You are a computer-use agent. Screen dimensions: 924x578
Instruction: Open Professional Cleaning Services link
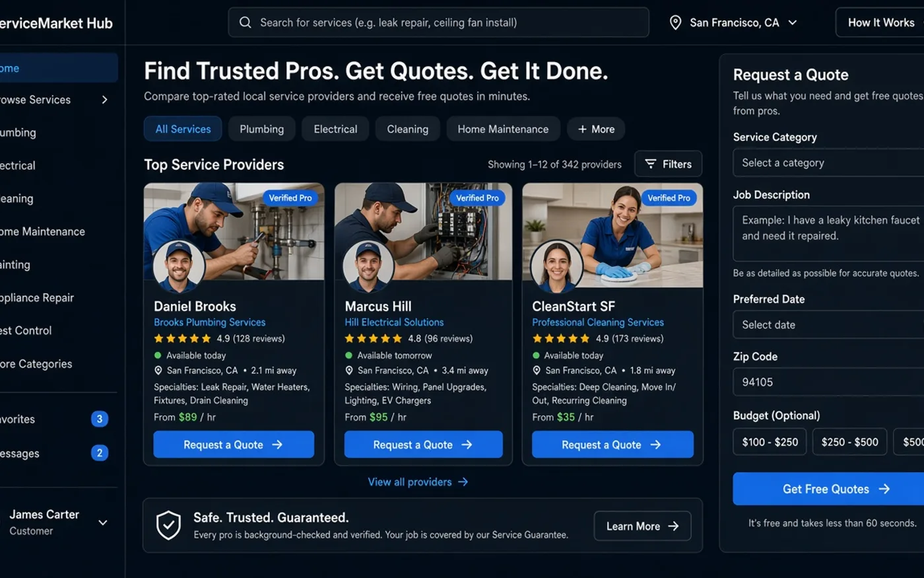[598, 322]
